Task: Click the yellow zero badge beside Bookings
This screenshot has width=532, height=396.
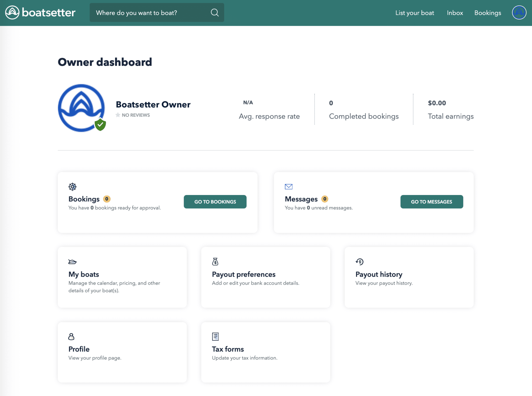Action: coord(107,199)
